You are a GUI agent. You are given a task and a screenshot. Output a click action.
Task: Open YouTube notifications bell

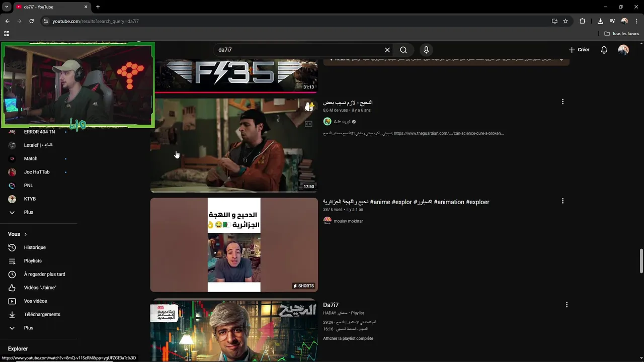click(604, 50)
